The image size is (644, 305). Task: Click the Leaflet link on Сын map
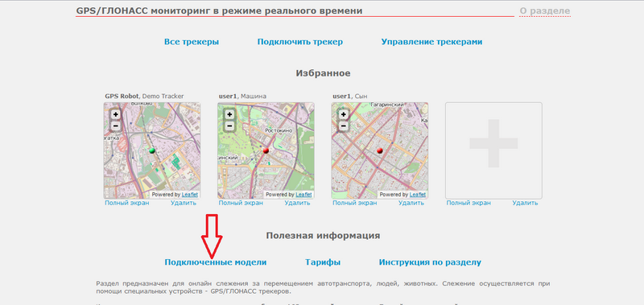(417, 195)
